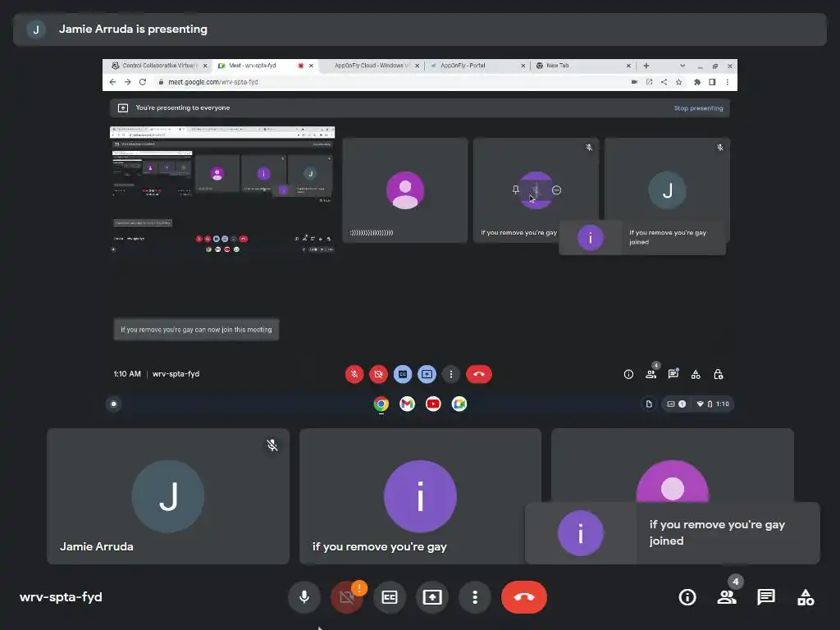Select the New Tab browser tab

click(x=557, y=66)
